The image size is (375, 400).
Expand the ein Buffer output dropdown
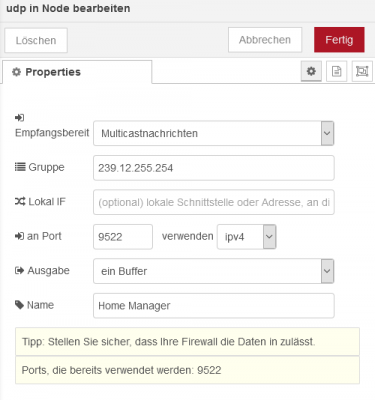[214, 271]
